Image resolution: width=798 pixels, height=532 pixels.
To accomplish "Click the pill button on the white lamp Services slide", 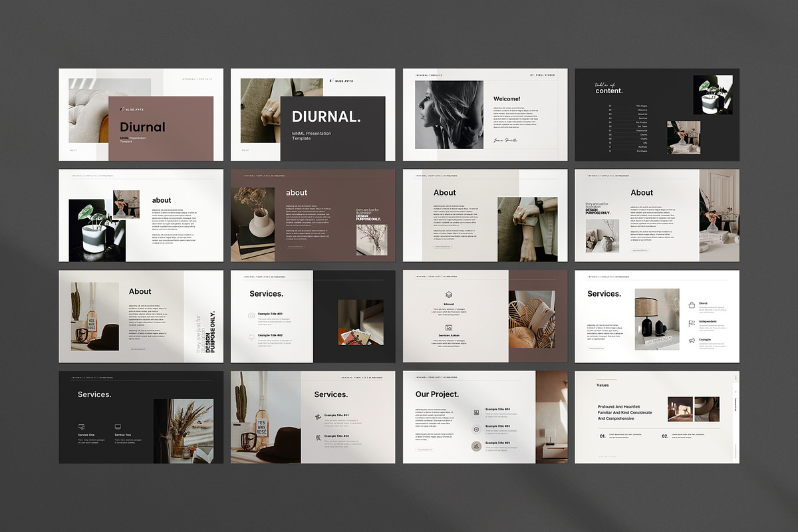I will point(597,347).
